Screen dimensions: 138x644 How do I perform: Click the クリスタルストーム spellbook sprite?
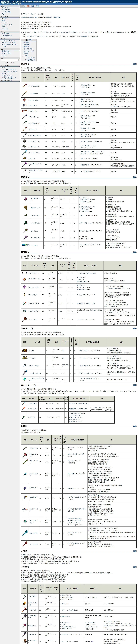point(26,199)
